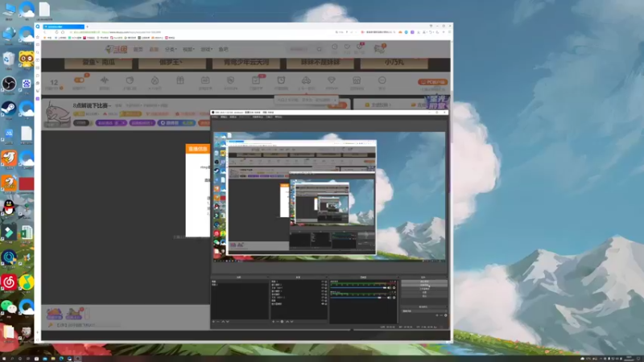
Task: Open scene transition dropdown in OBS controls
Action: click(424, 311)
